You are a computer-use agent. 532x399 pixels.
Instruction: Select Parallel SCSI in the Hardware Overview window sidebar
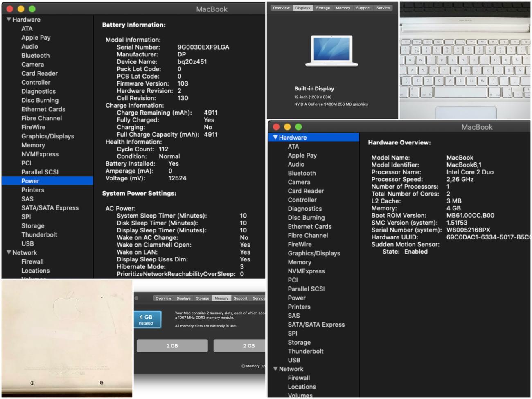pos(306,289)
